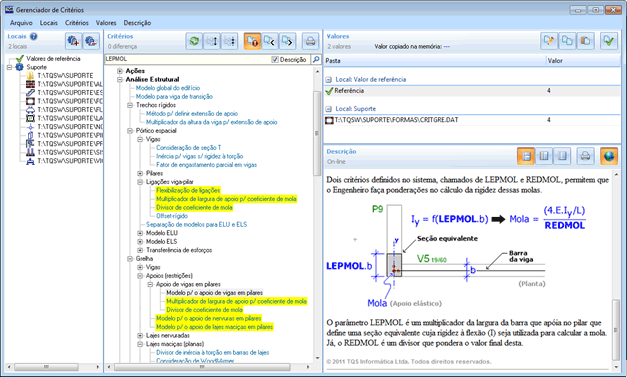Click the expand tree icon in Critérios toolbar
This screenshot has width=627, height=377.
click(x=212, y=41)
